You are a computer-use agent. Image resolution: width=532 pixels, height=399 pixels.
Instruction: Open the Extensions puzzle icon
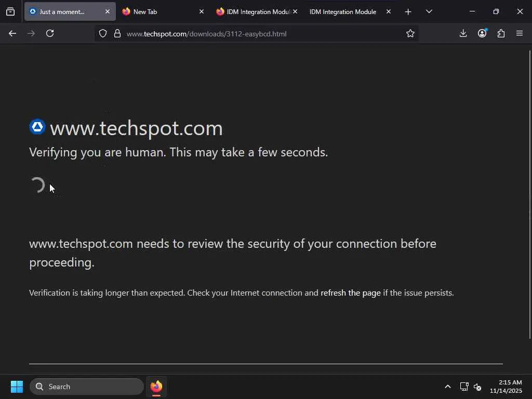[501, 33]
